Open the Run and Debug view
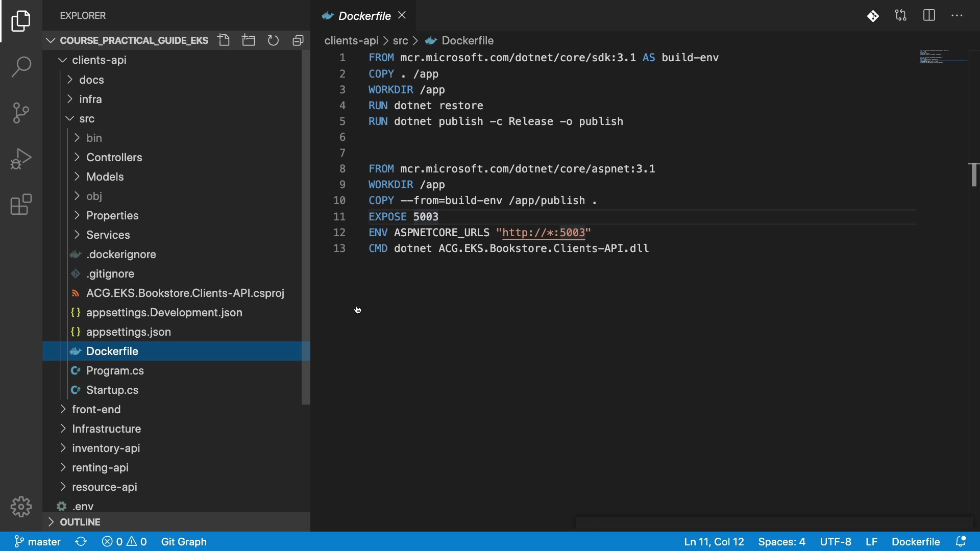Image resolution: width=980 pixels, height=551 pixels. 21,159
